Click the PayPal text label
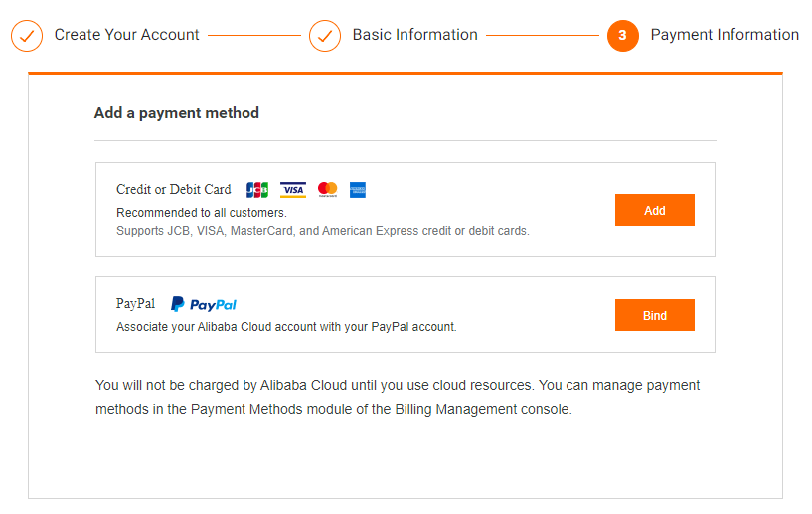This screenshot has width=812, height=514. pyautogui.click(x=135, y=304)
